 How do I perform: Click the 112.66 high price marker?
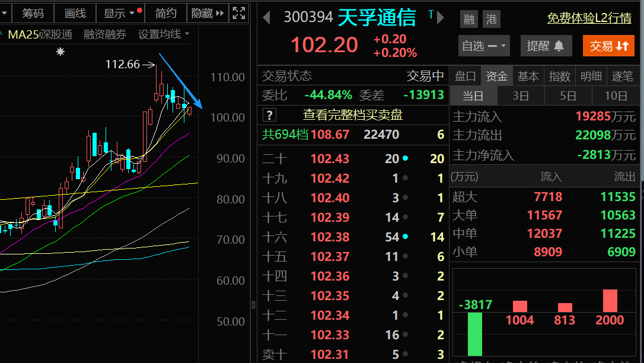[x=122, y=65]
